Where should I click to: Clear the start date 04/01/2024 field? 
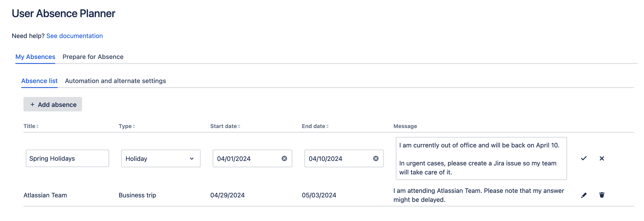click(x=284, y=158)
